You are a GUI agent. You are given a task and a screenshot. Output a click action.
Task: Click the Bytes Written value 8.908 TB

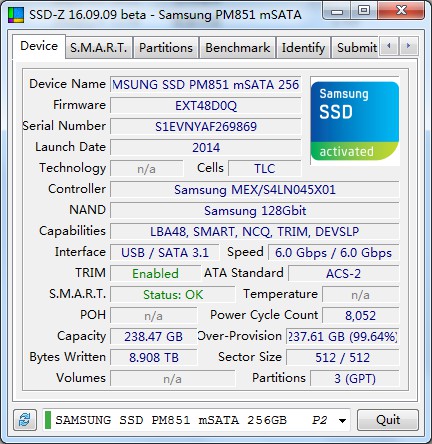[154, 358]
